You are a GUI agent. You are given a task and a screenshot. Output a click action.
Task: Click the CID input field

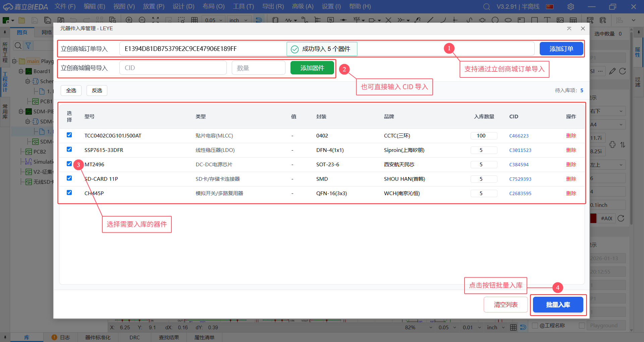pyautogui.click(x=173, y=68)
